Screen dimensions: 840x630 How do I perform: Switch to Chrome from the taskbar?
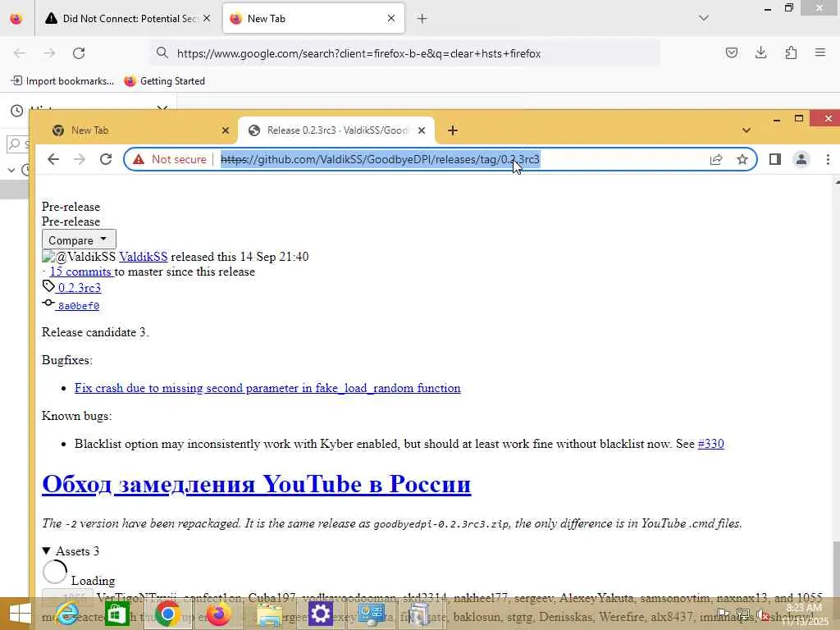click(167, 614)
